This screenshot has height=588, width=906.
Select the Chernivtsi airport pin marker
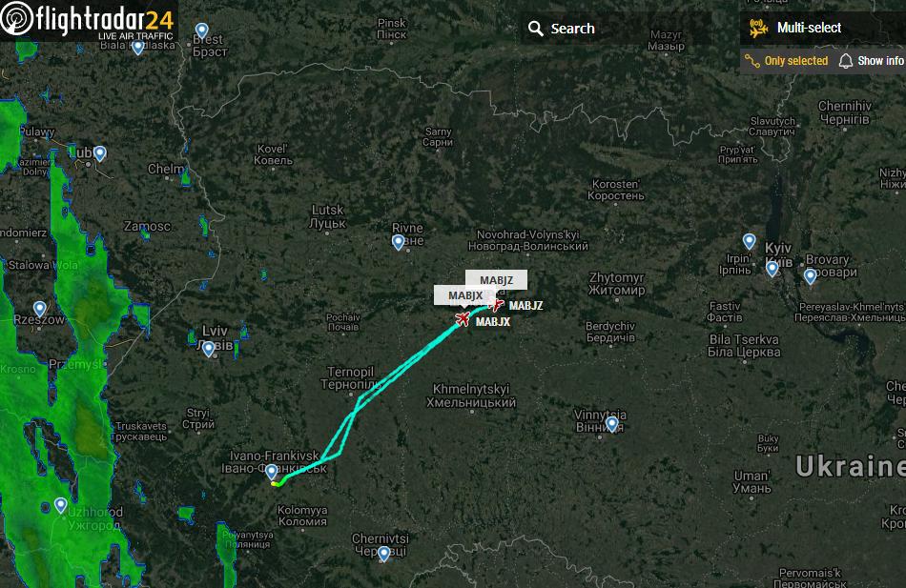pyautogui.click(x=383, y=554)
